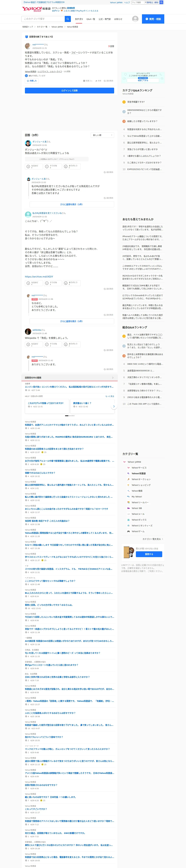Click the Yahoo!オークション gavel icon
186x868 pixels.
click(128, 479)
